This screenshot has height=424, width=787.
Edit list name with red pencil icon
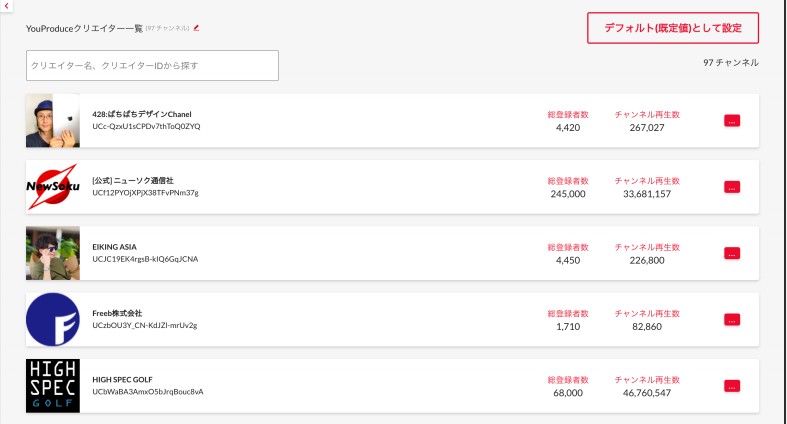[x=196, y=28]
